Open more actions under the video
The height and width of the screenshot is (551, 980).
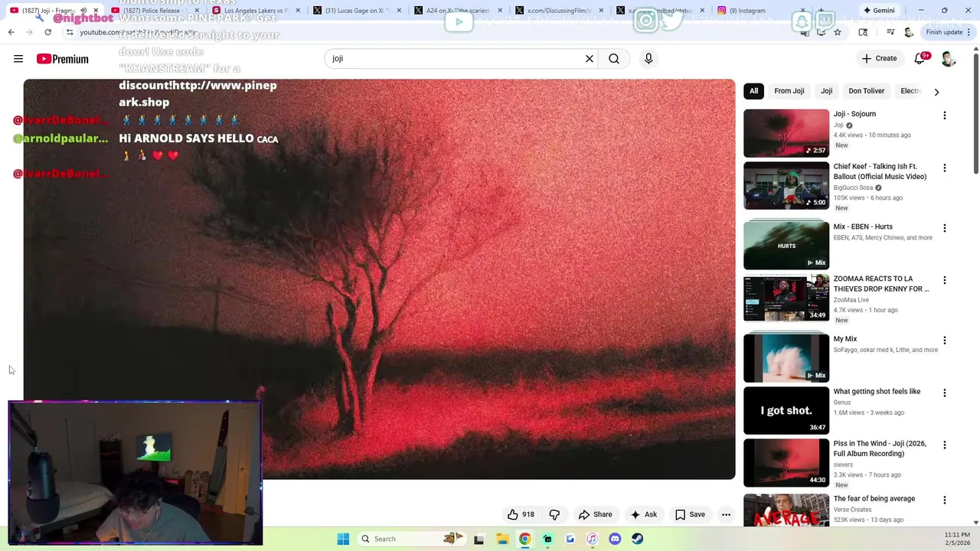pos(726,514)
